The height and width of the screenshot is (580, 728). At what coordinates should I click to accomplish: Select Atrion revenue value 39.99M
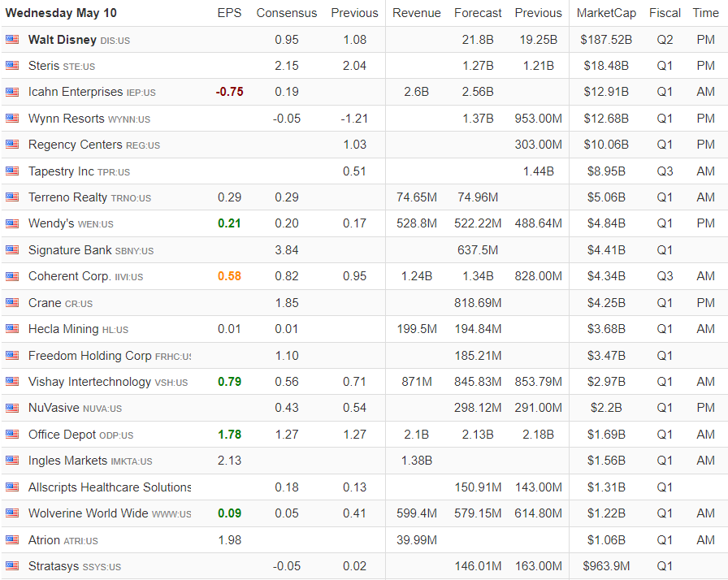tap(417, 540)
